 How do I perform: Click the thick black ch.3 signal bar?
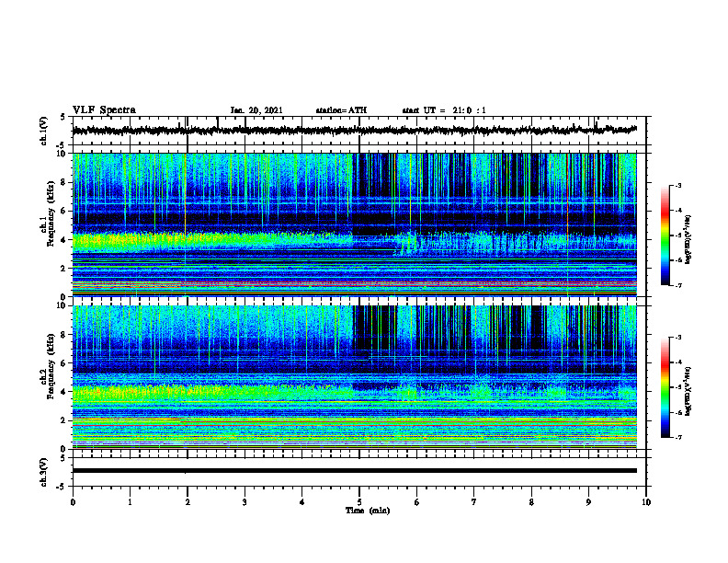354,471
